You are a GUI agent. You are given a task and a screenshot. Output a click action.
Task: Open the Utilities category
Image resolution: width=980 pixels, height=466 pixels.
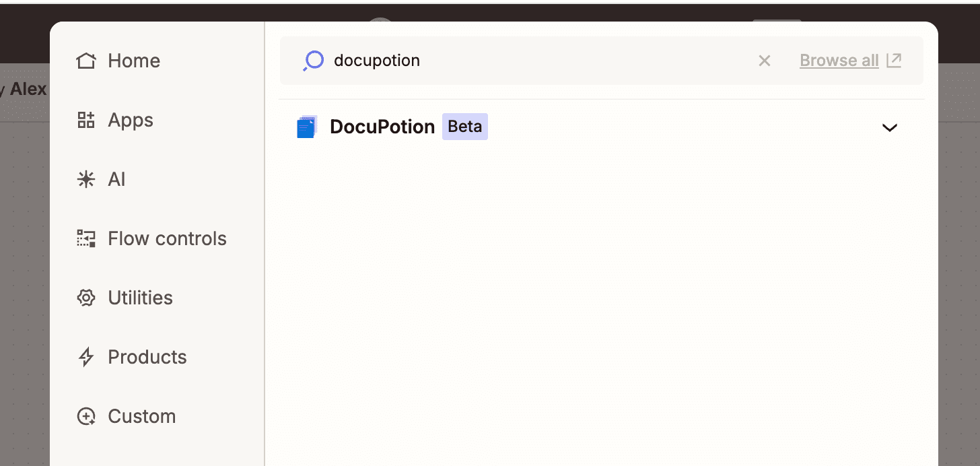pos(125,298)
